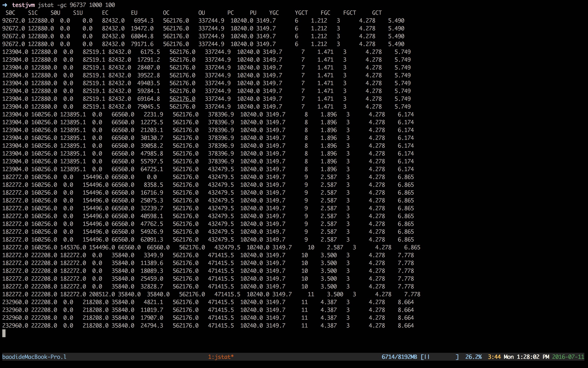Click the EU value 24794.3

tap(152, 326)
